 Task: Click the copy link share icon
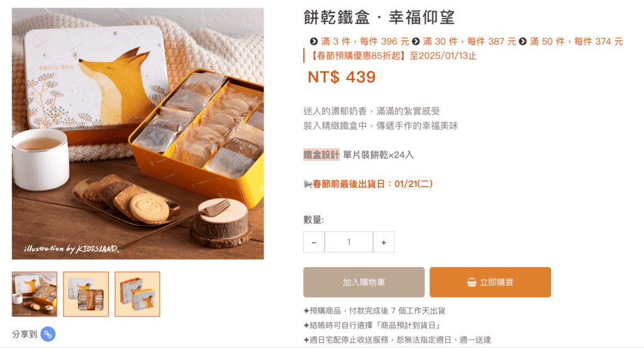click(x=48, y=334)
